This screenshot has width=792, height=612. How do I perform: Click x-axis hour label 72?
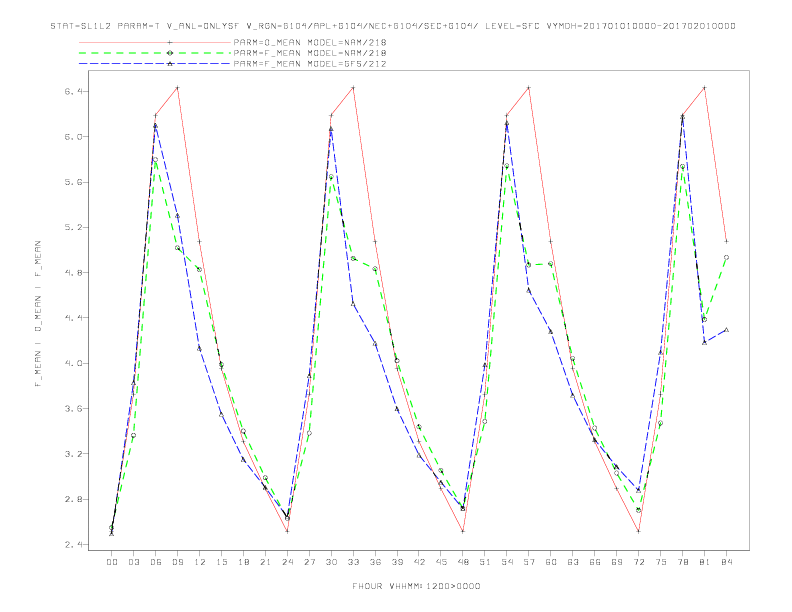[x=639, y=562]
